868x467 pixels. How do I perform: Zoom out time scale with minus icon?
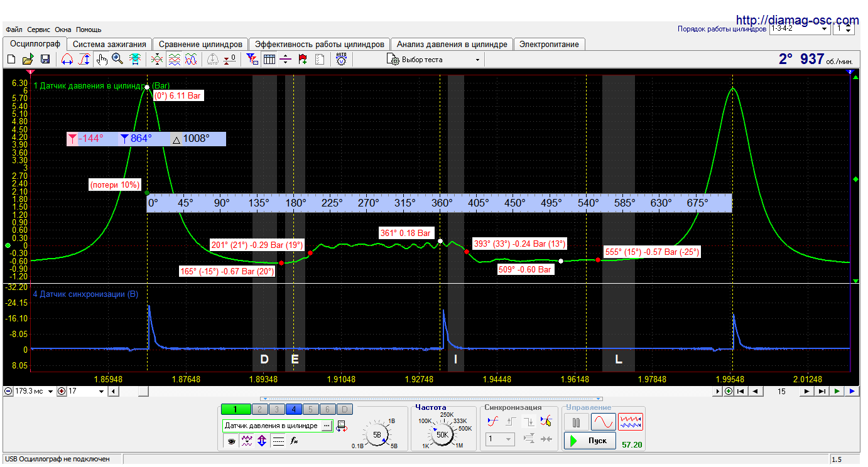[8, 391]
